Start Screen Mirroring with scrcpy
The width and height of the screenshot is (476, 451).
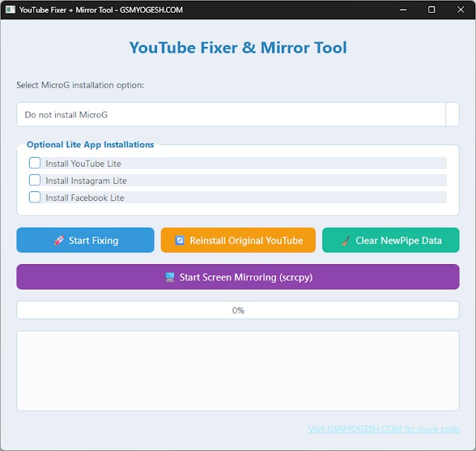[238, 277]
